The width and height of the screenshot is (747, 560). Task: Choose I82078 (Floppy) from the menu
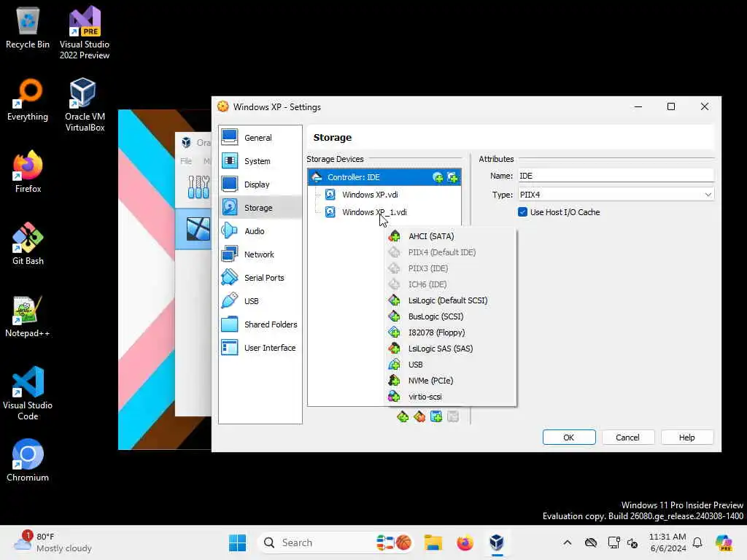tap(450, 332)
